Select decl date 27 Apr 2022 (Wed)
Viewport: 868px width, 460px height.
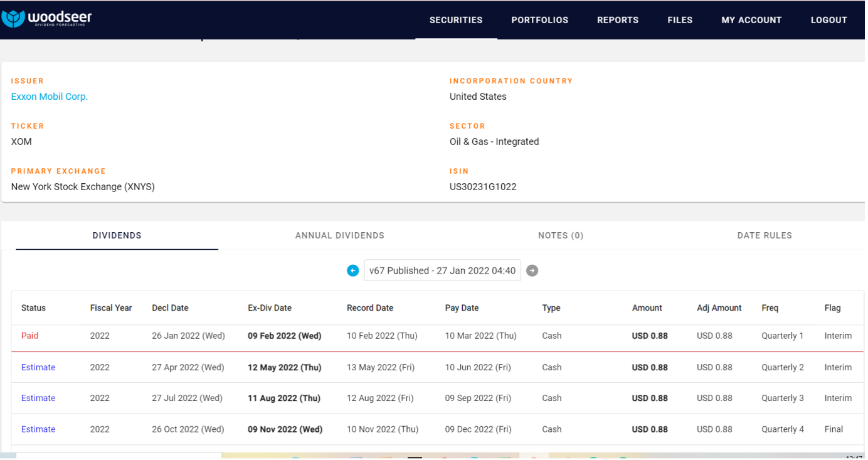point(188,367)
